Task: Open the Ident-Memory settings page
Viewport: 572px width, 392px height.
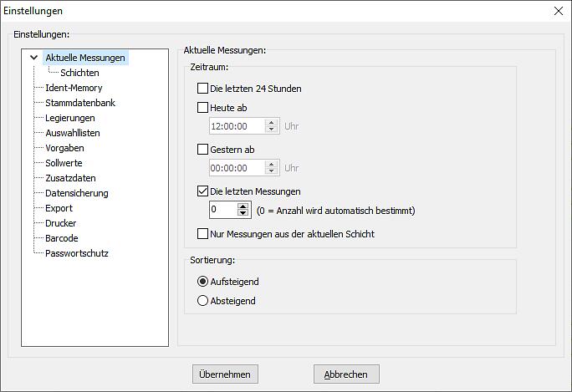Action: coord(74,88)
